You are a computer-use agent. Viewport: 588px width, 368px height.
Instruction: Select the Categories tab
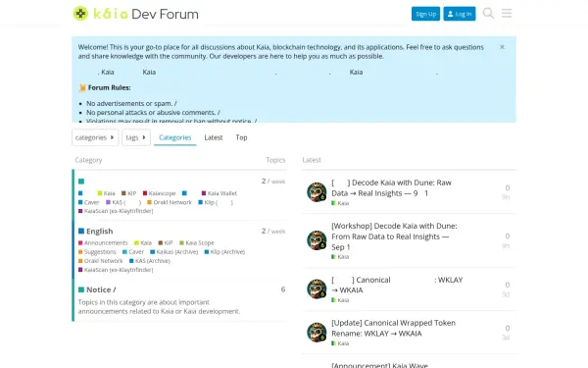(x=174, y=137)
